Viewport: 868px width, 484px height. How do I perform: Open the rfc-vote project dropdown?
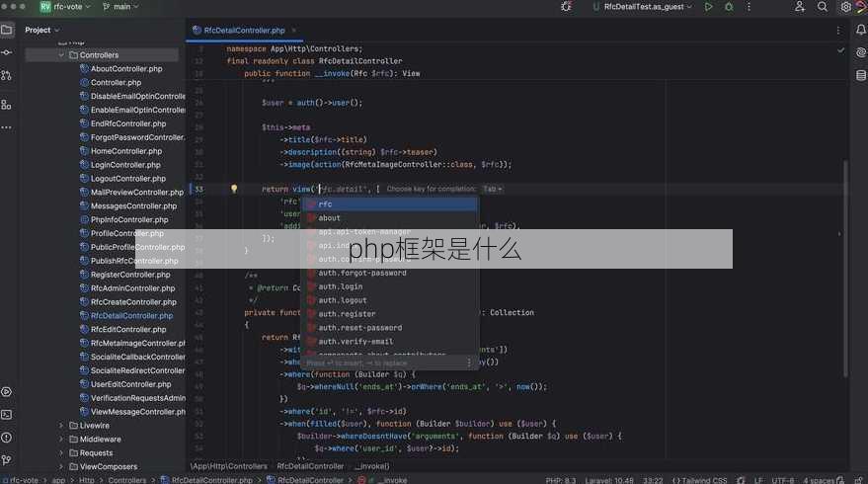pyautogui.click(x=65, y=7)
